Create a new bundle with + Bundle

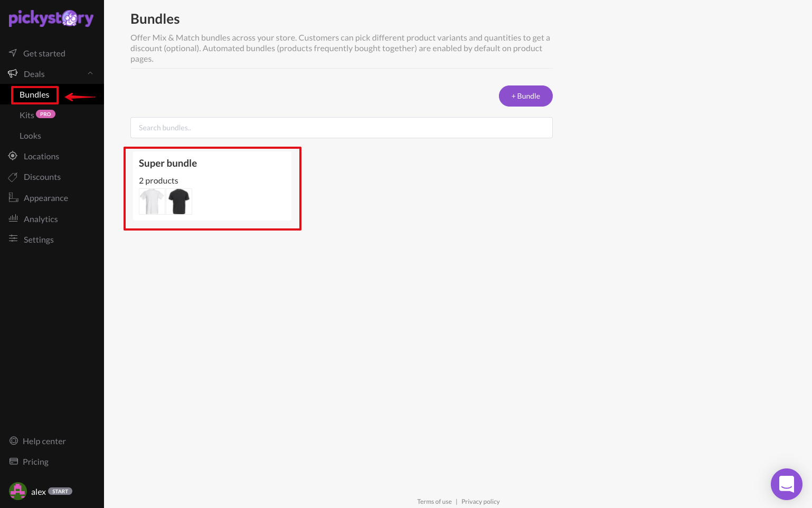pos(526,96)
